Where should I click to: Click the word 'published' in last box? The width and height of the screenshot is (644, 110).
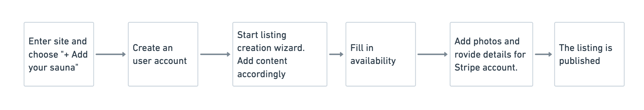click(x=580, y=61)
